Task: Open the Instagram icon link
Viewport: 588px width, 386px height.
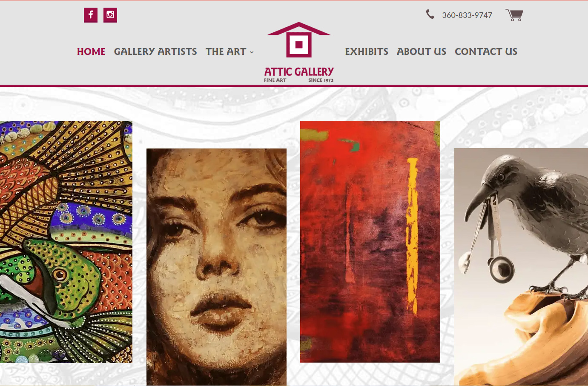Action: [x=110, y=15]
